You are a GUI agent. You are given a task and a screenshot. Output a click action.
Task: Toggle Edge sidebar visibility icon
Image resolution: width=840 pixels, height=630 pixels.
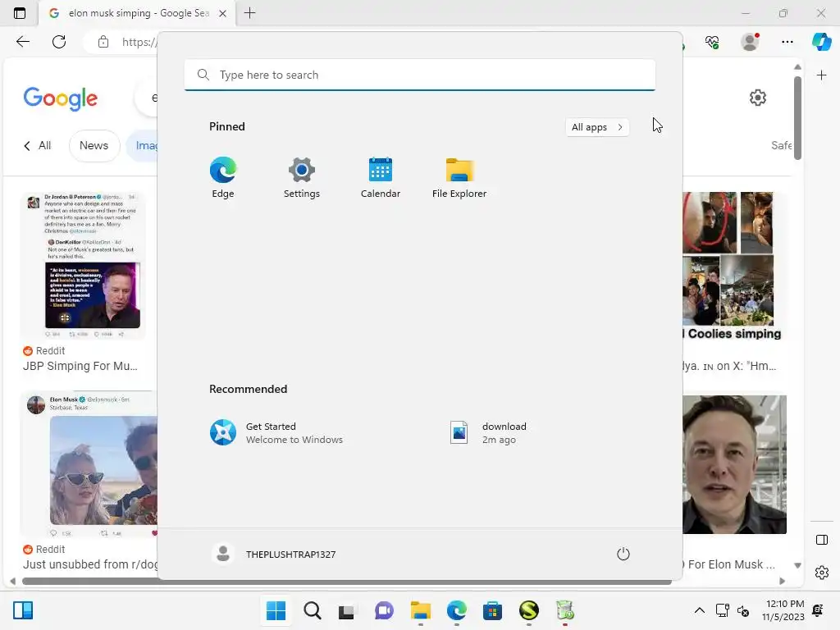click(x=821, y=540)
